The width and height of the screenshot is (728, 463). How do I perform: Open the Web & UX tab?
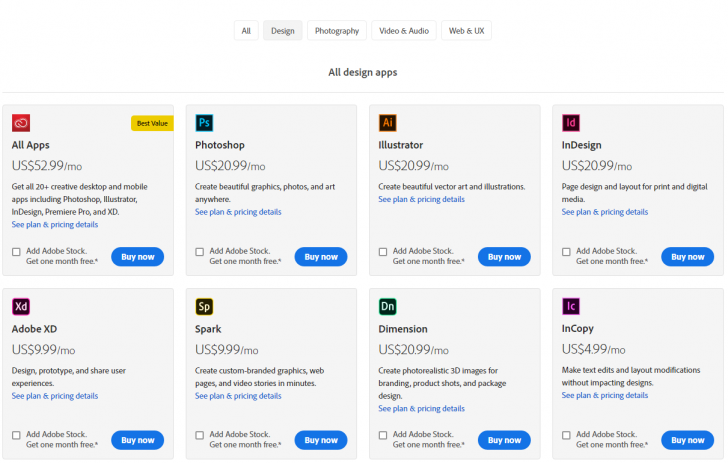coord(466,31)
